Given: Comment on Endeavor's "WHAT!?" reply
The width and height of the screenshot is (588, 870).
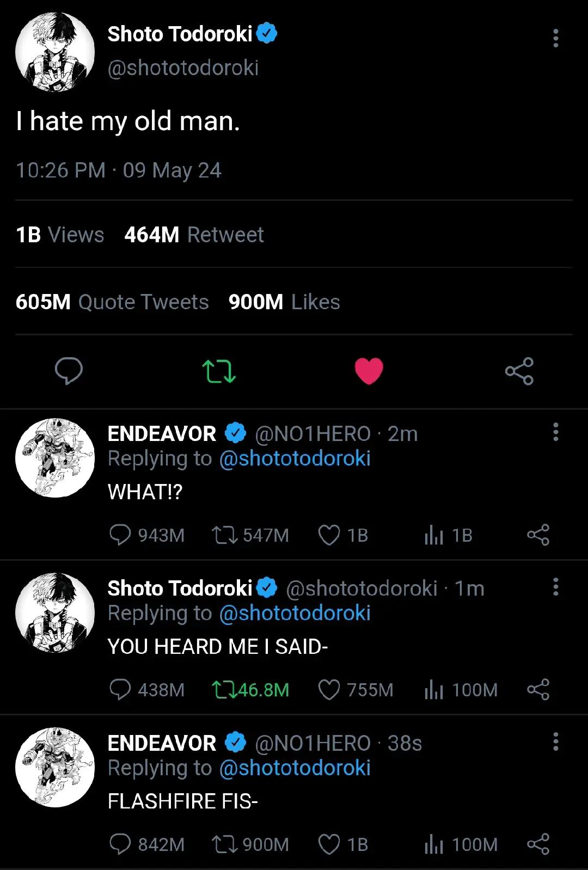Looking at the screenshot, I should 120,535.
